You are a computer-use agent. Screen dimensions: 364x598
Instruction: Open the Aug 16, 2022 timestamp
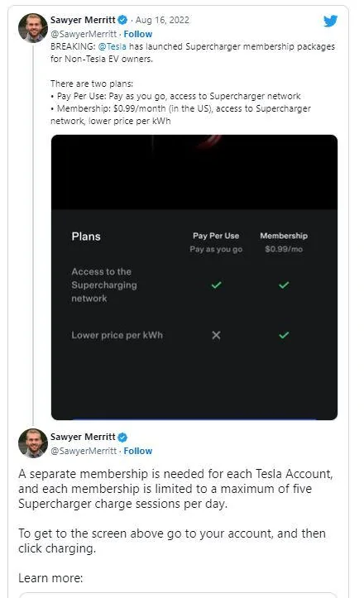point(162,20)
